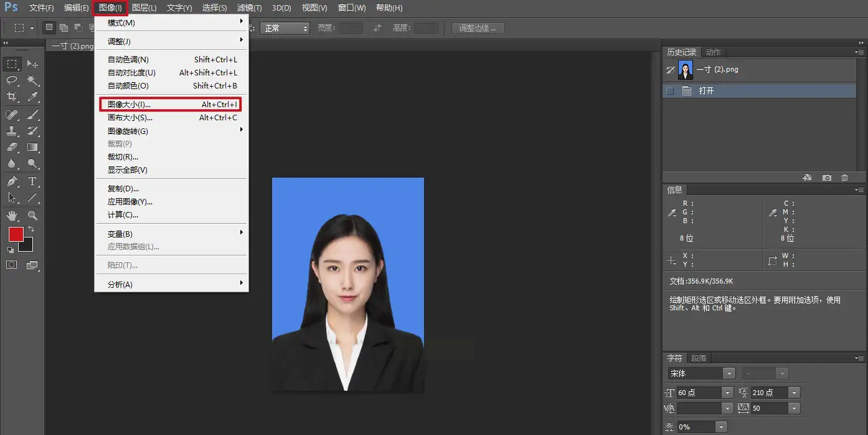Set history brush source for 一寸 (2).png snapshot
Screen dimensions: 868x435
tap(670, 70)
